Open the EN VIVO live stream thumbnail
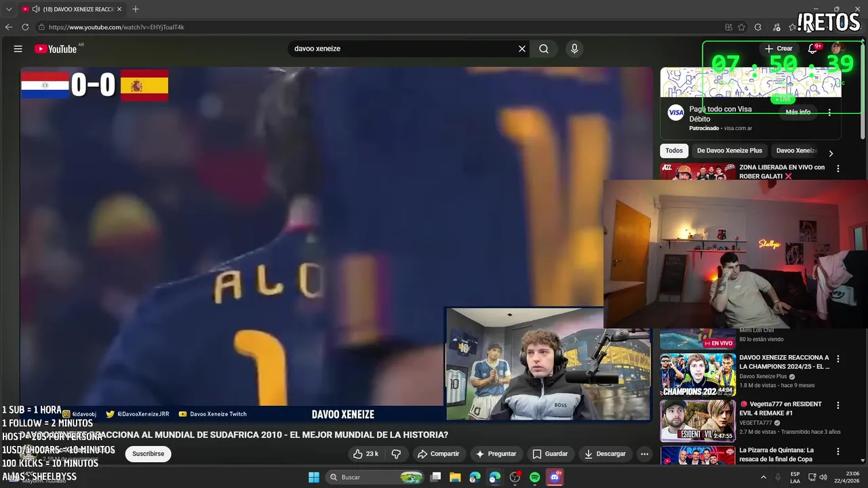This screenshot has height=488, width=868. pos(697,339)
